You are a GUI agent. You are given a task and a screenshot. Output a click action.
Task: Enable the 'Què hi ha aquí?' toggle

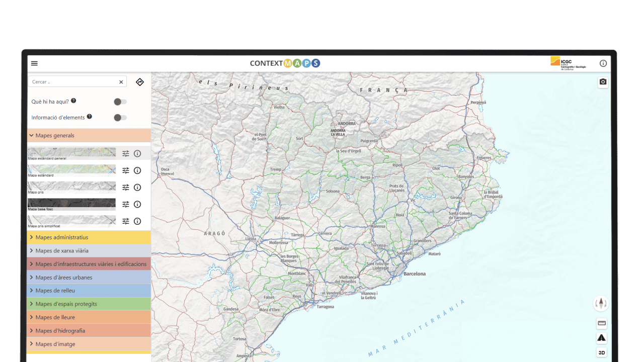click(x=120, y=102)
